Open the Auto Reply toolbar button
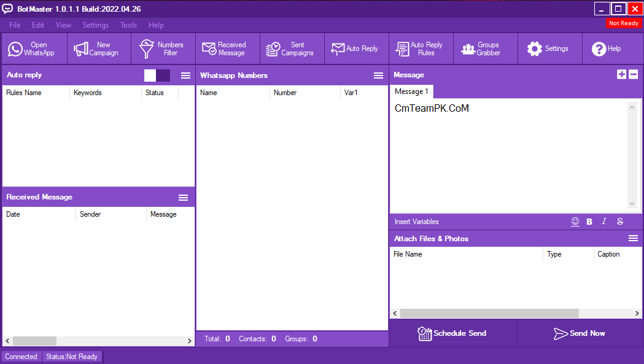The image size is (644, 364). (357, 49)
